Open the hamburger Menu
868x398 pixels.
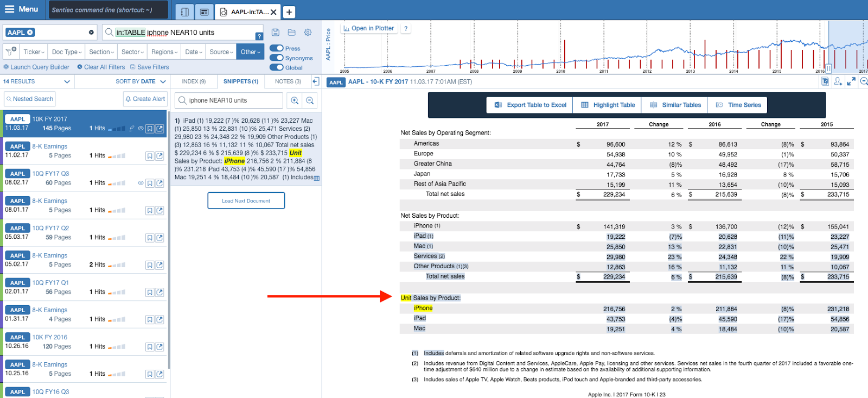[x=21, y=9]
